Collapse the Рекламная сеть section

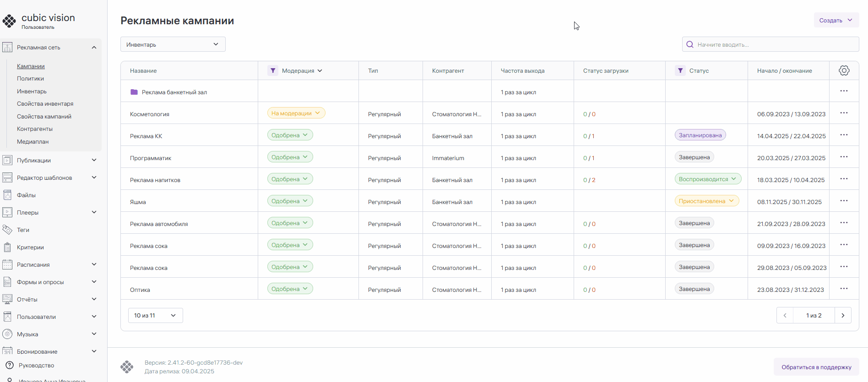coord(94,48)
